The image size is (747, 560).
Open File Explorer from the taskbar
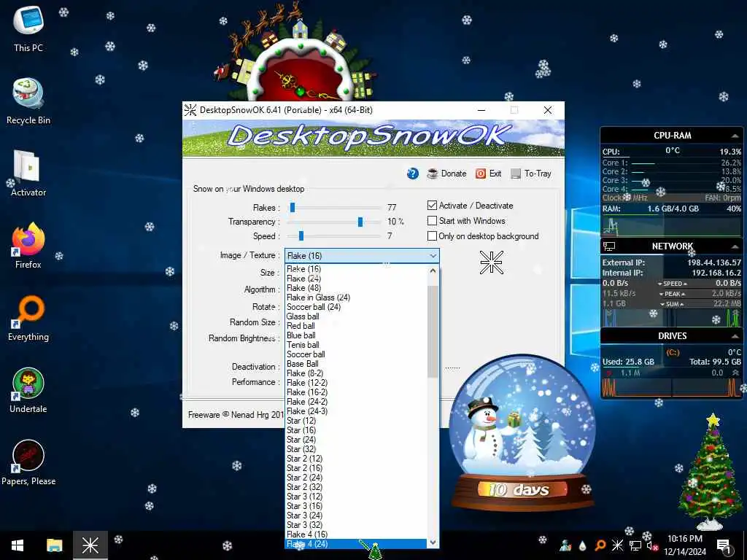(54, 545)
